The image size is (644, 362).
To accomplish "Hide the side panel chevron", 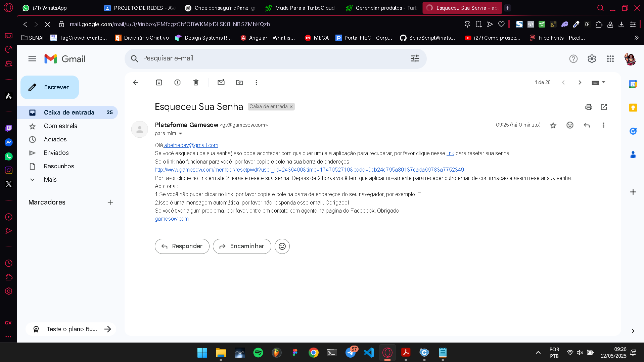I will [x=633, y=331].
